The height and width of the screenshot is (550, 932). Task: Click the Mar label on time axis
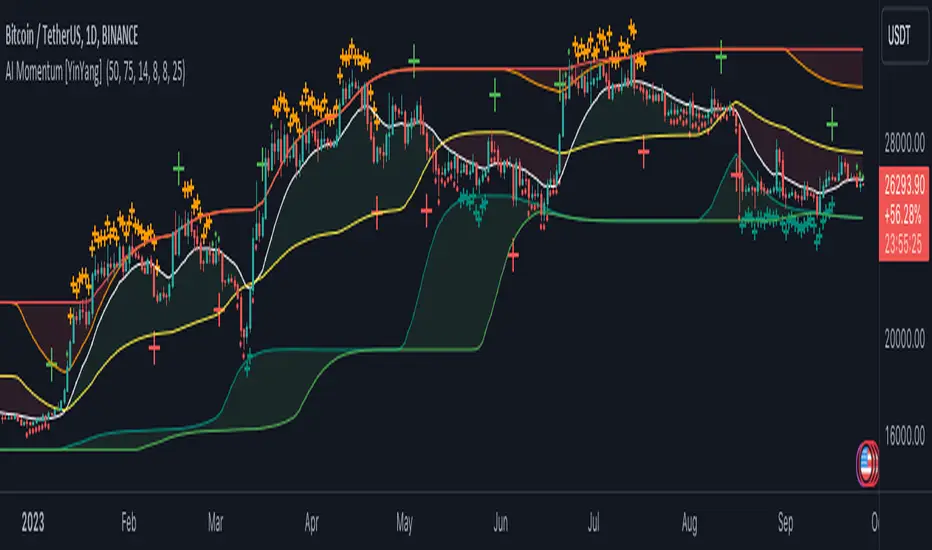tap(215, 523)
